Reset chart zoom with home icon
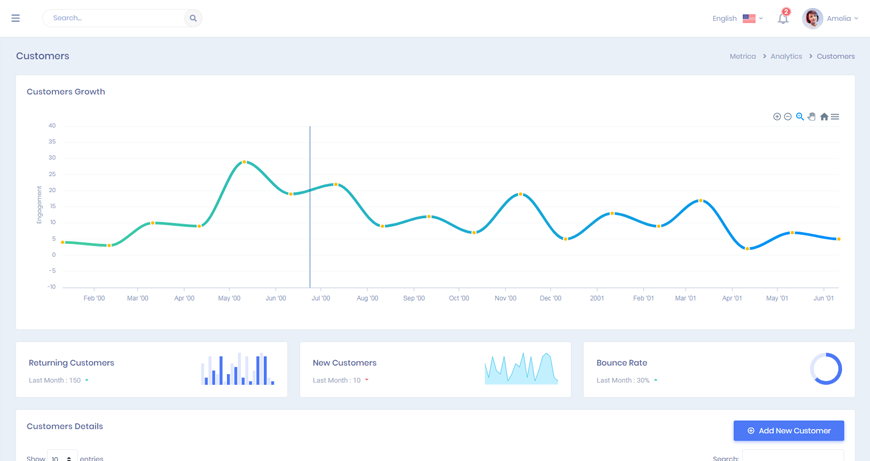This screenshot has height=461, width=870. pyautogui.click(x=824, y=117)
